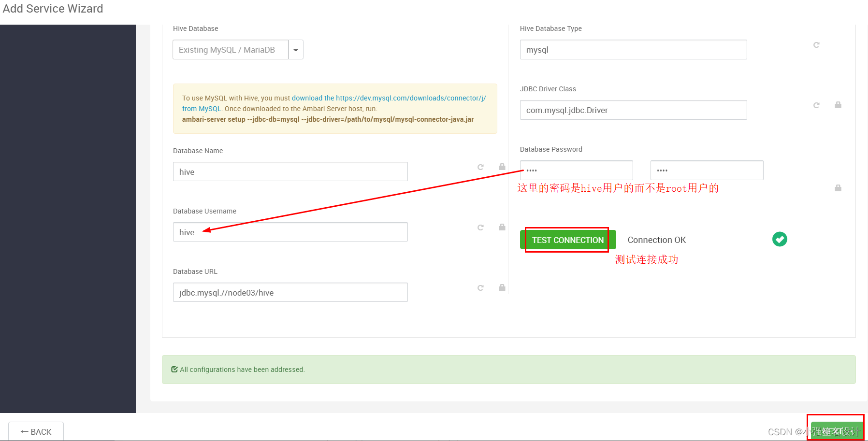868x441 pixels.
Task: Click the green Connection OK checkmark icon
Action: tap(780, 239)
